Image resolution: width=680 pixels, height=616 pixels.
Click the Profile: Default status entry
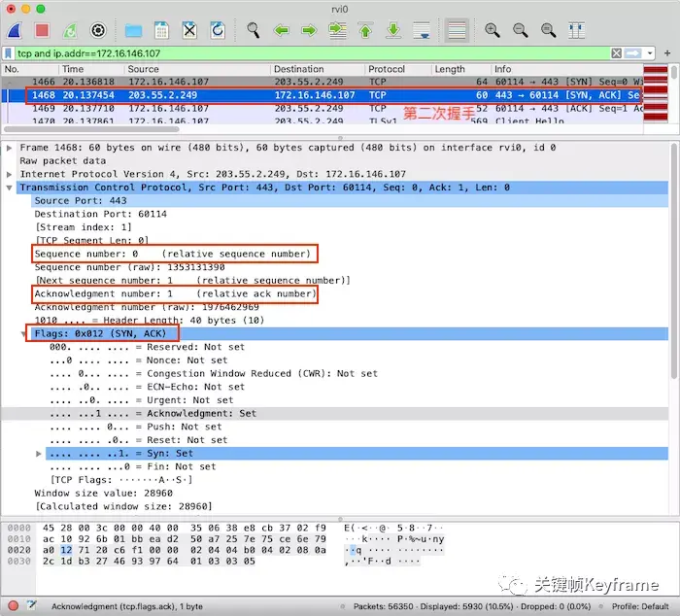coord(640,606)
